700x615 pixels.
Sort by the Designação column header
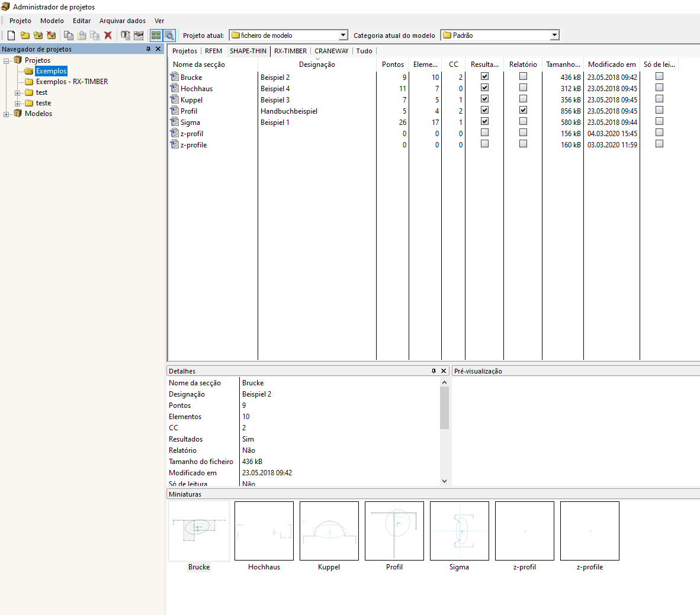pos(317,65)
